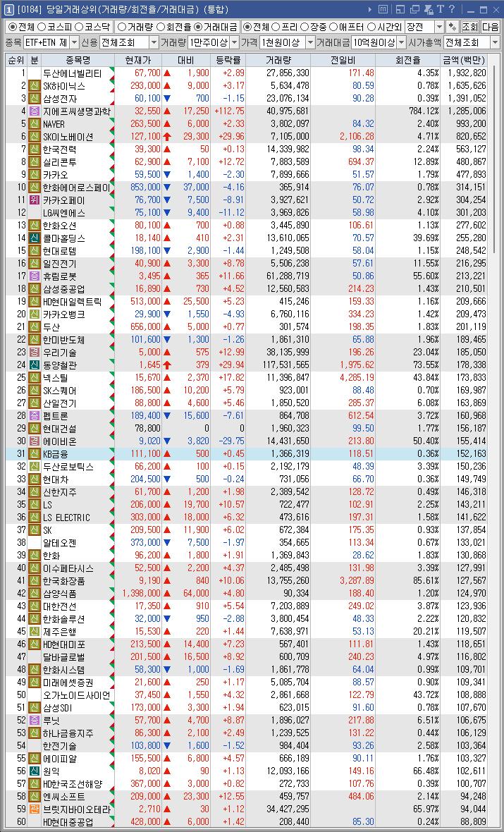Screen dimensions: 504x832
Task: Open the 거래량 1만주이상 dropdown
Action: (x=212, y=43)
